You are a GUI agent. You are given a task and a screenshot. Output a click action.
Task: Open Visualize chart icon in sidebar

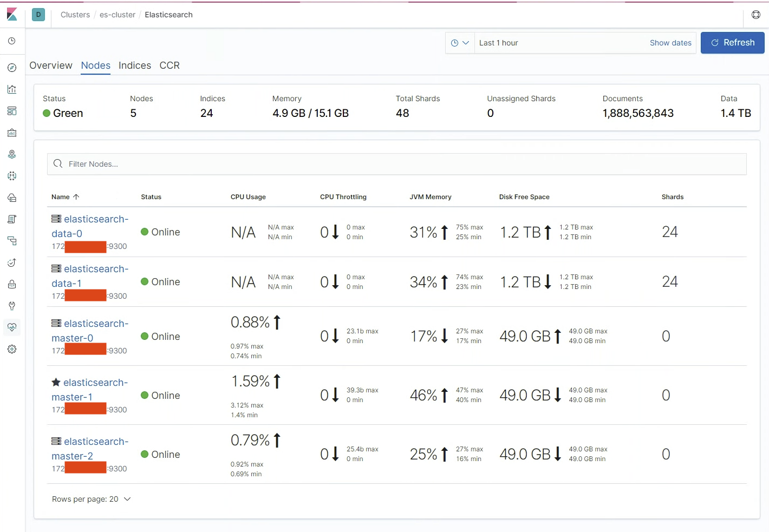click(x=12, y=89)
